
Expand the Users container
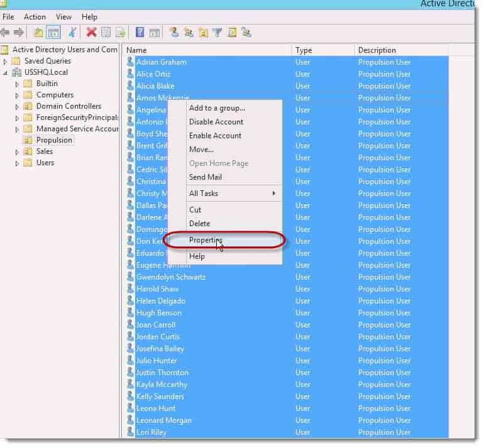17,163
